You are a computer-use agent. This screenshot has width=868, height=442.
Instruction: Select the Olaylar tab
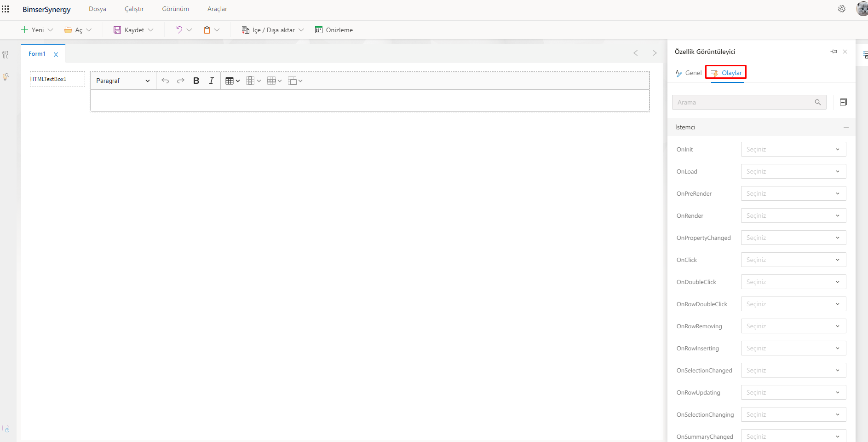[726, 73]
